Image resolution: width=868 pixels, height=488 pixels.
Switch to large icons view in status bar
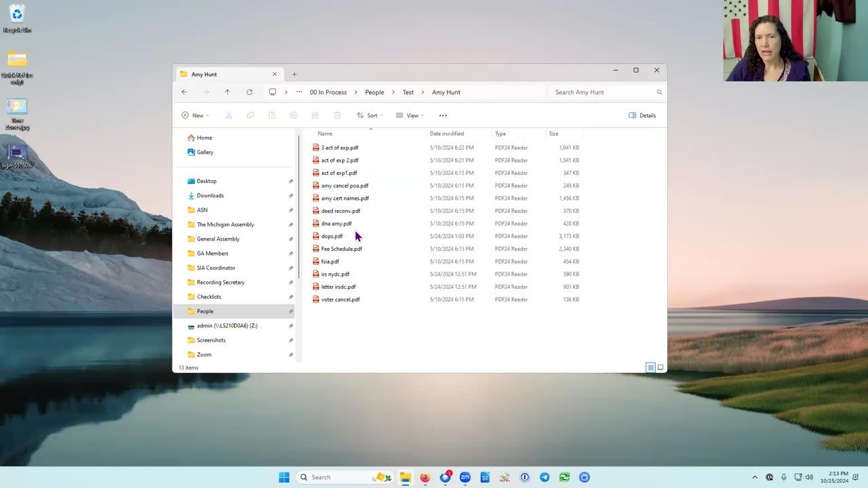tap(660, 367)
